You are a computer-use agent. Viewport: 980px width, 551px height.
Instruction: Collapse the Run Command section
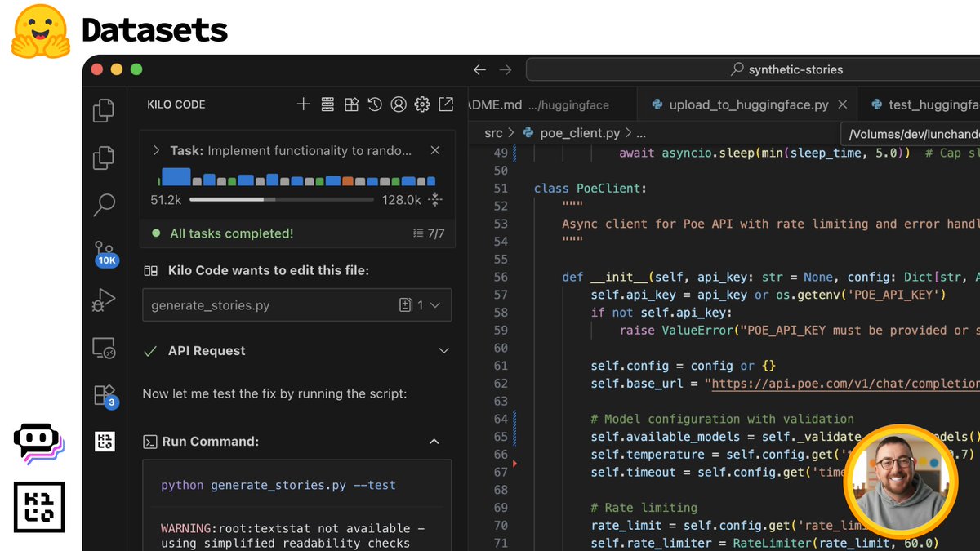point(434,442)
